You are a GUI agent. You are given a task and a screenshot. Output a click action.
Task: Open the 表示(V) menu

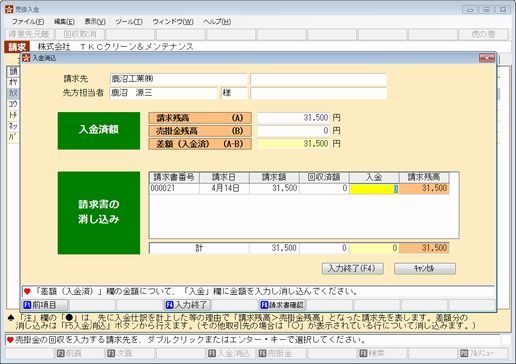95,22
